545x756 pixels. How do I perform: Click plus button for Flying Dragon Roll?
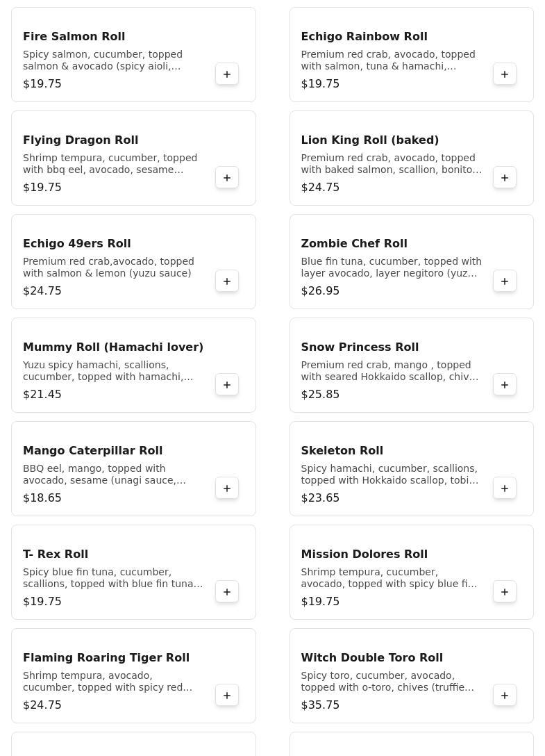pyautogui.click(x=227, y=178)
